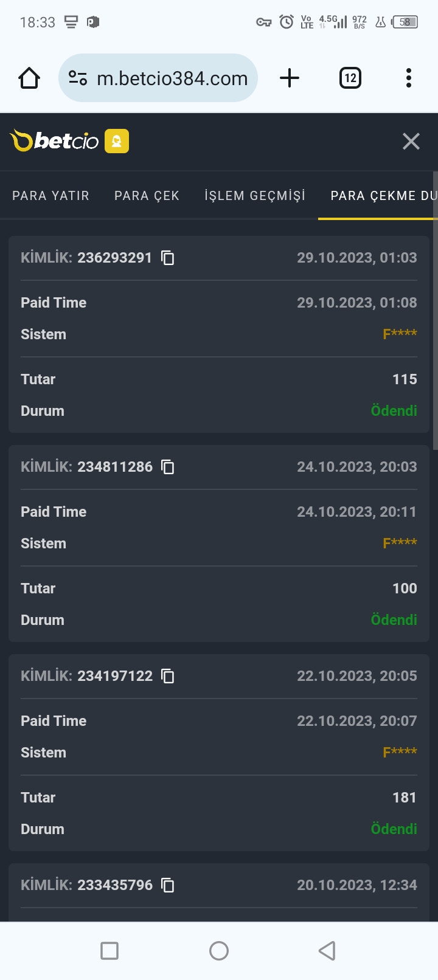Copy transaction ID 234197122

[x=167, y=676]
